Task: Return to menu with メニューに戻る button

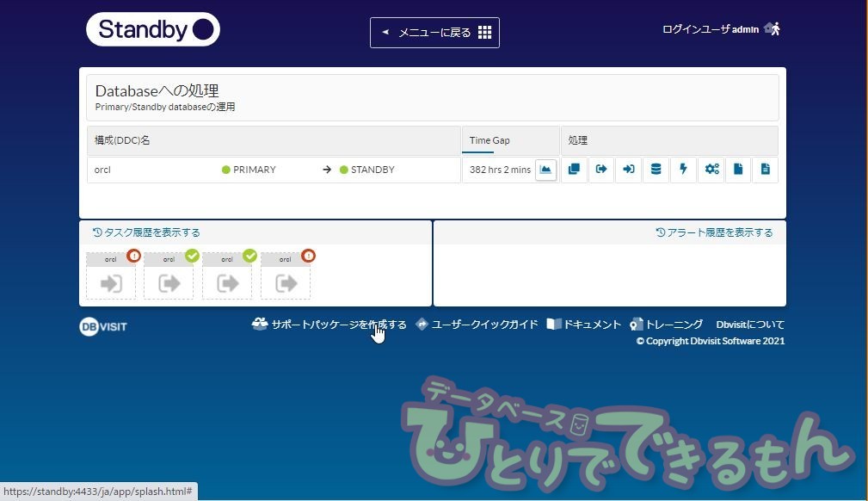Action: [434, 33]
